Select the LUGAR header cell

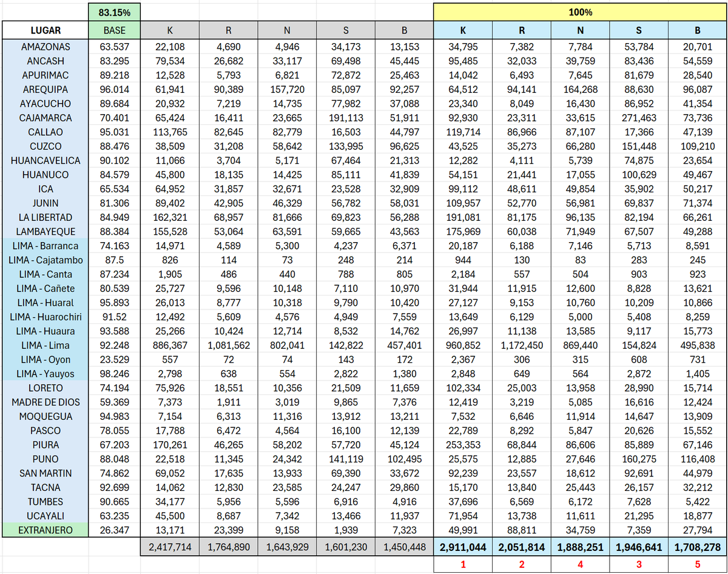coord(45,30)
